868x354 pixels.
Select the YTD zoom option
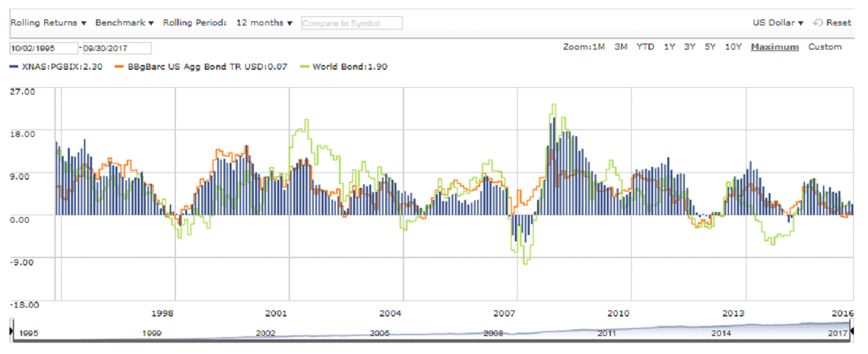point(646,47)
